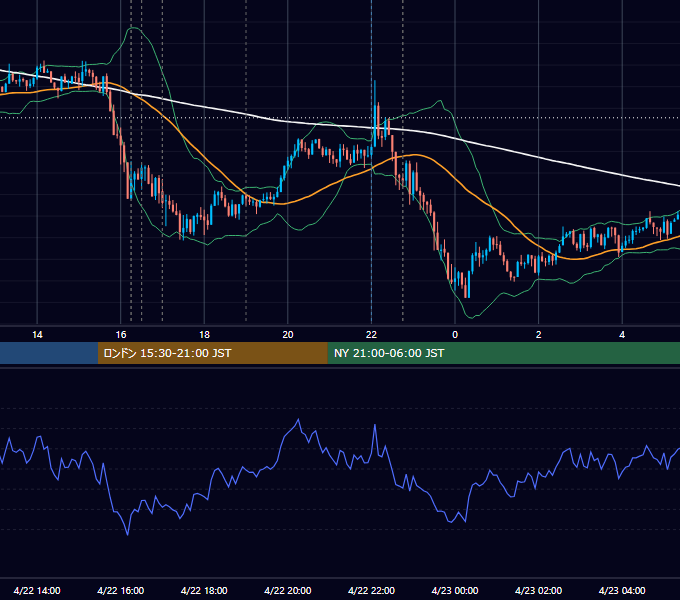Click the 16 hour axis label
The image size is (680, 600).
121,335
